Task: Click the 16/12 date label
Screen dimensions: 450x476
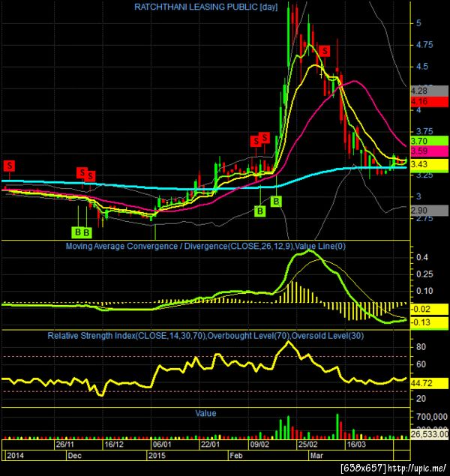Action: (x=114, y=445)
